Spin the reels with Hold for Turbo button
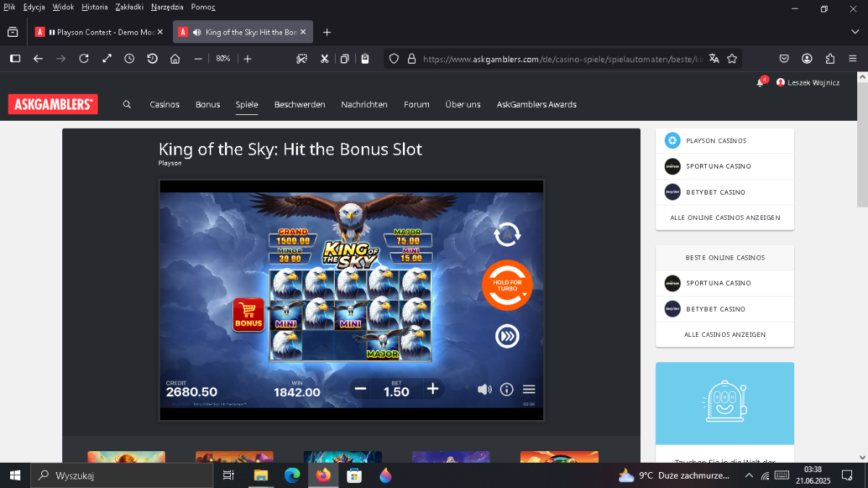The width and height of the screenshot is (868, 488). coord(507,285)
